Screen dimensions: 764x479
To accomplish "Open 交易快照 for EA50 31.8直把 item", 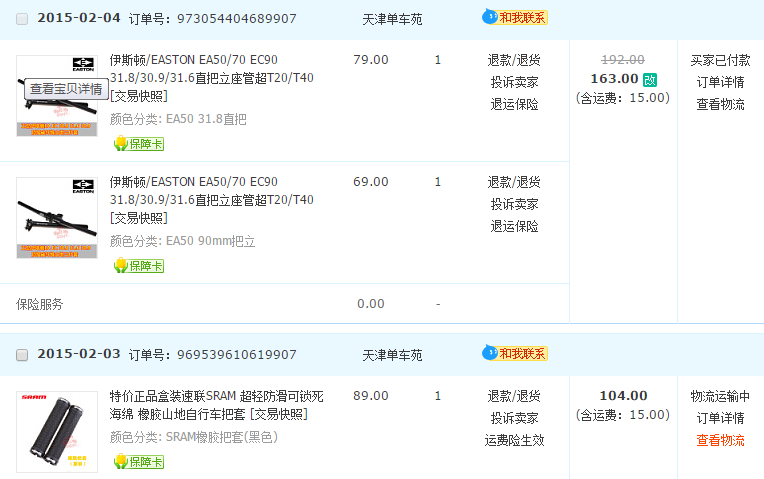I will coord(139,96).
